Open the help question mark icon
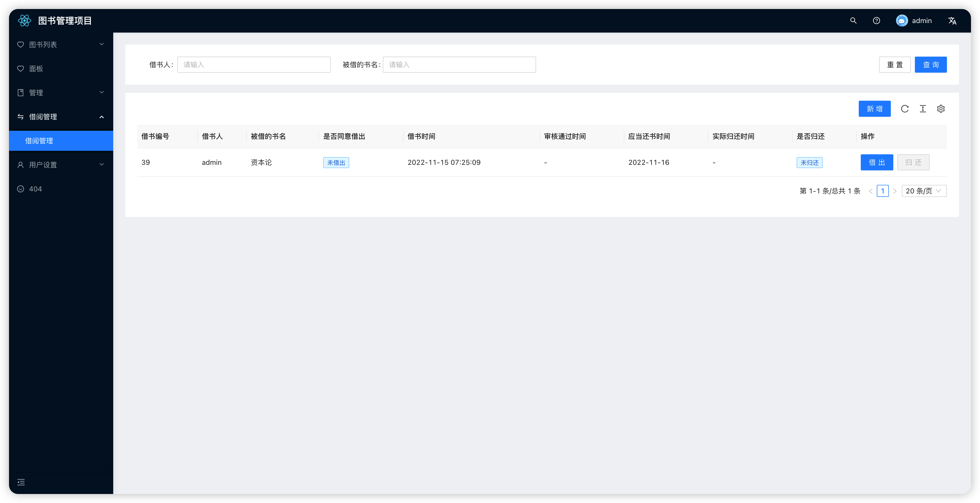The width and height of the screenshot is (980, 503). click(876, 21)
